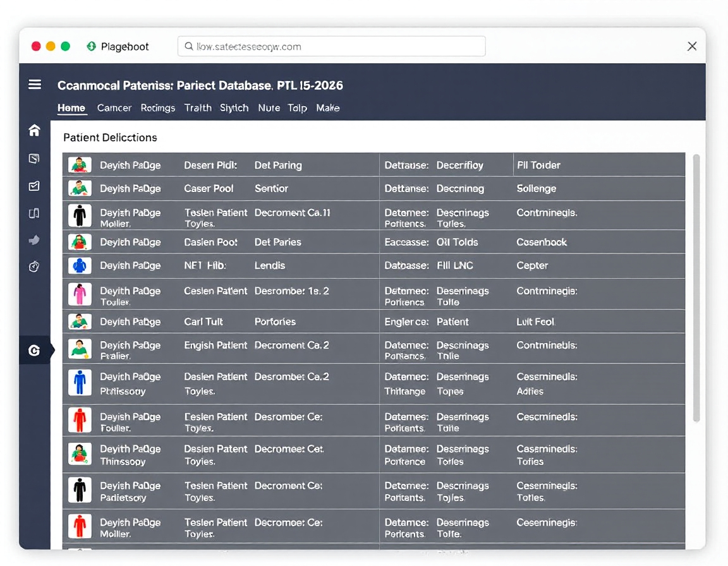Click the bird-shaped icon in sidebar

point(34,240)
